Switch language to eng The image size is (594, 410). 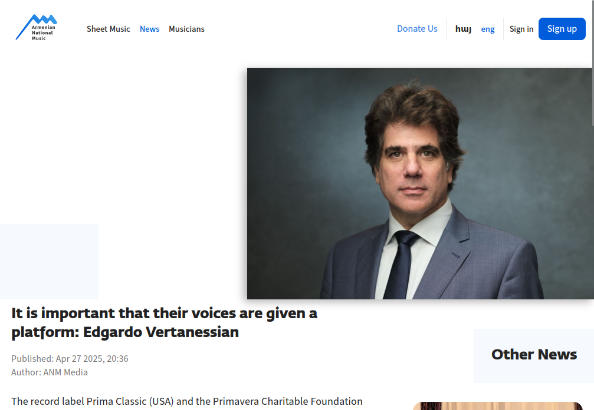tap(488, 29)
